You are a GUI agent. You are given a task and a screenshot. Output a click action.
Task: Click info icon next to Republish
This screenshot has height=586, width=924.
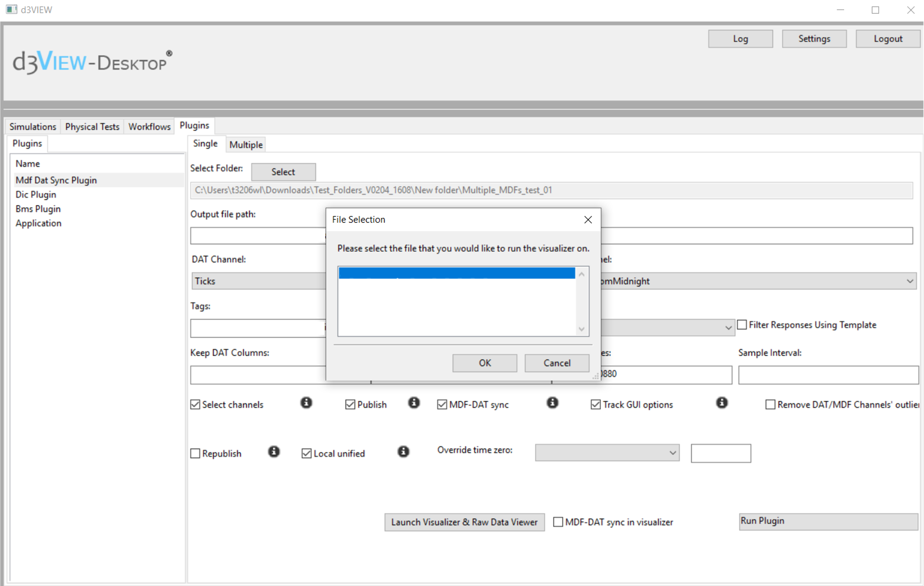274,452
